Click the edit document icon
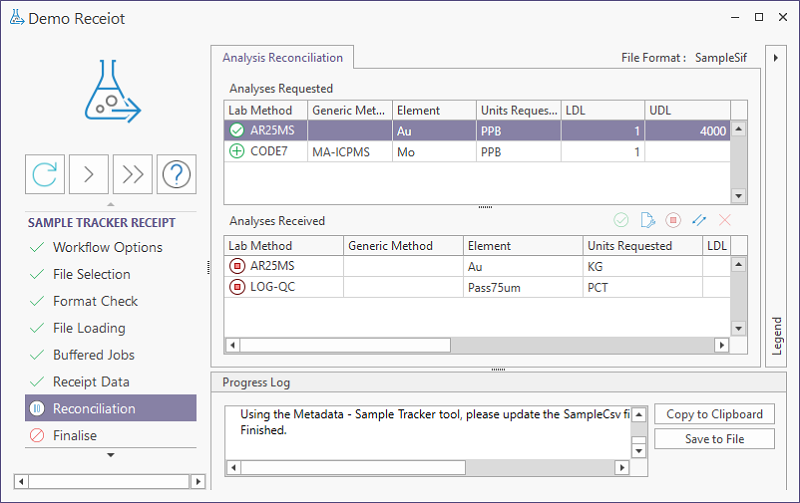 click(x=647, y=220)
